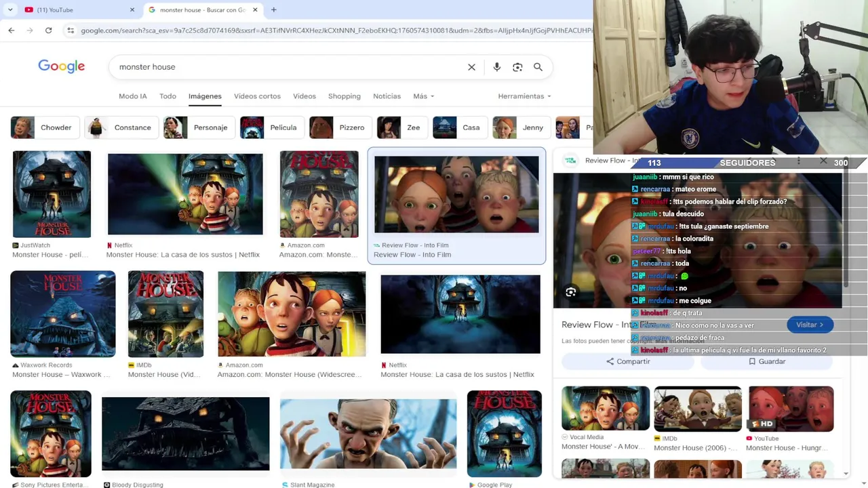Click the magnifier search submit icon

[538, 67]
